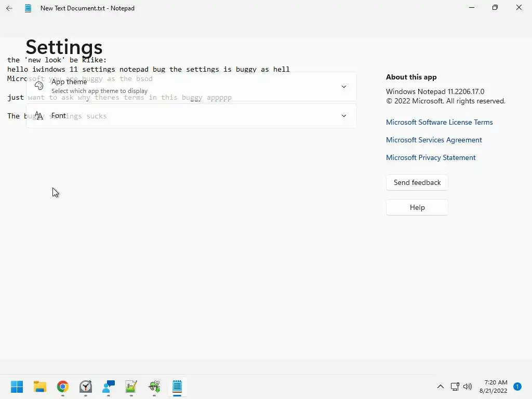Click the Send feedback button

tap(417, 182)
